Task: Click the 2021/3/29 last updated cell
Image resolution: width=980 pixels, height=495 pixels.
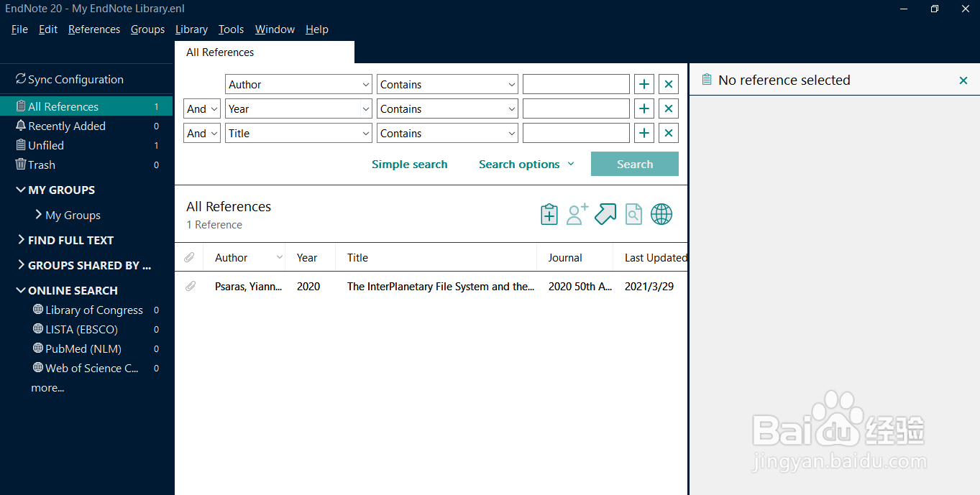Action: pyautogui.click(x=649, y=286)
